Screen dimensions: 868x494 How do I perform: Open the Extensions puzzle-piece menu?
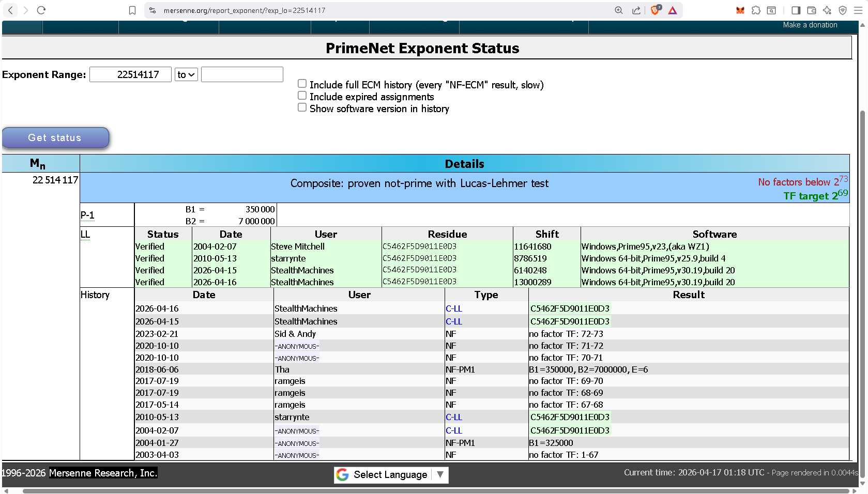coord(756,10)
